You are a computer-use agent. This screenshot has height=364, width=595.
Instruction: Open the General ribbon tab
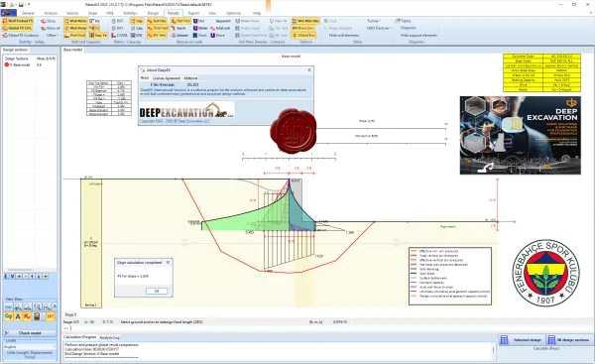(28, 13)
